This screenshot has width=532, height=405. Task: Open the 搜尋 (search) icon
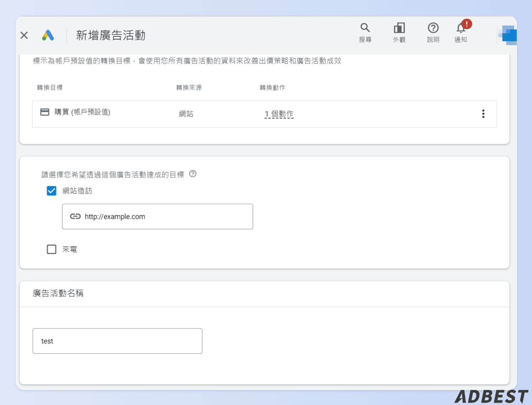[365, 28]
